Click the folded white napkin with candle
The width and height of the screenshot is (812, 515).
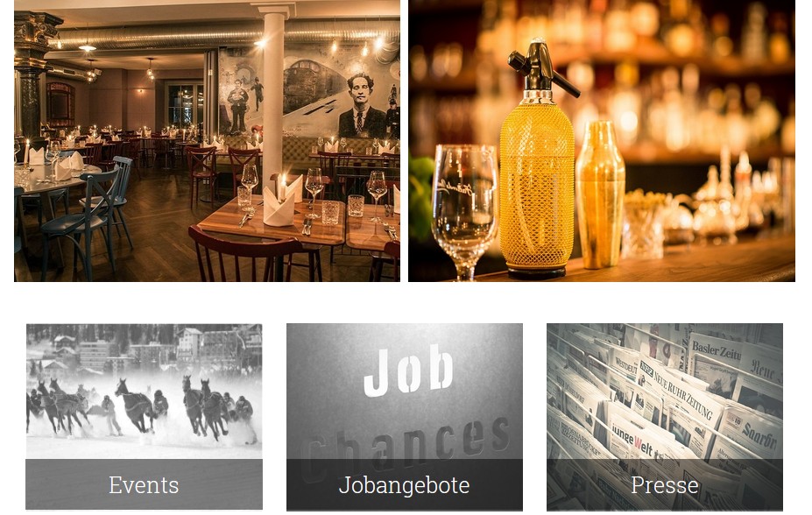[x=282, y=203]
